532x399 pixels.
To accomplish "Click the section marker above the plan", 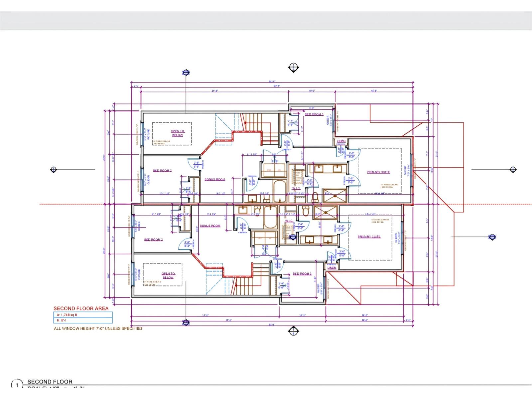I will 293,67.
